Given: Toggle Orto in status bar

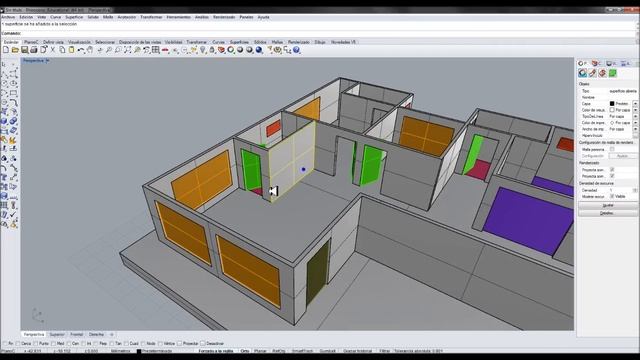Looking at the screenshot, I should coord(244,351).
